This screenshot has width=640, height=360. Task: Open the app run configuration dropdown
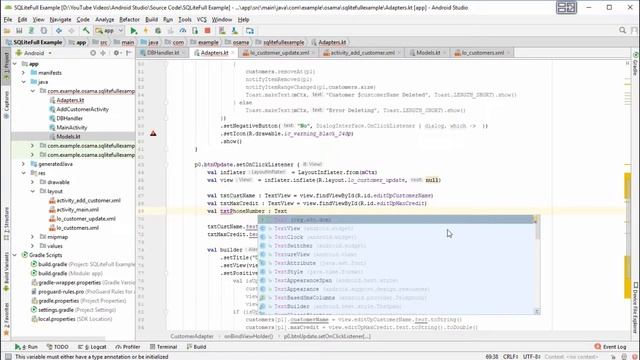coord(109,31)
